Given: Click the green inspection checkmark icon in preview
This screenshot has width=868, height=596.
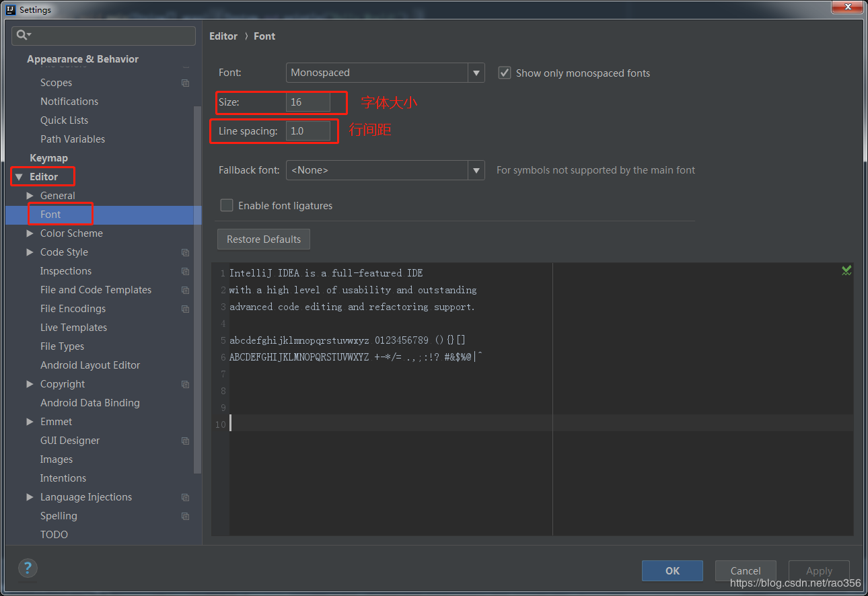Looking at the screenshot, I should click(846, 270).
